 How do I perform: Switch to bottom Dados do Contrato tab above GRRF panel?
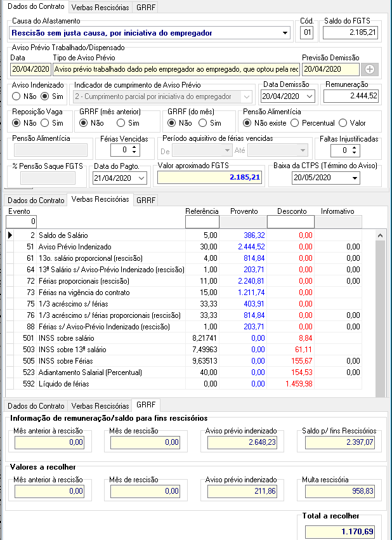click(36, 406)
